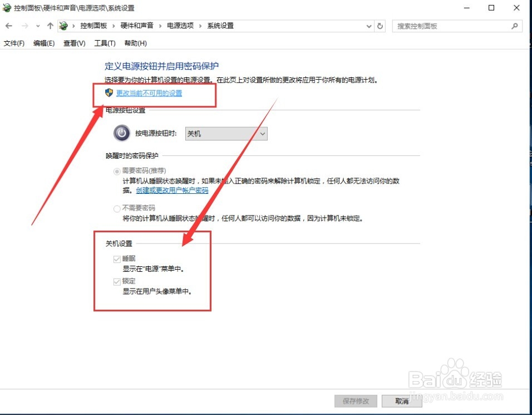Screen dimensions: 532x415
Task: Click the 取消 button
Action: coord(401,401)
